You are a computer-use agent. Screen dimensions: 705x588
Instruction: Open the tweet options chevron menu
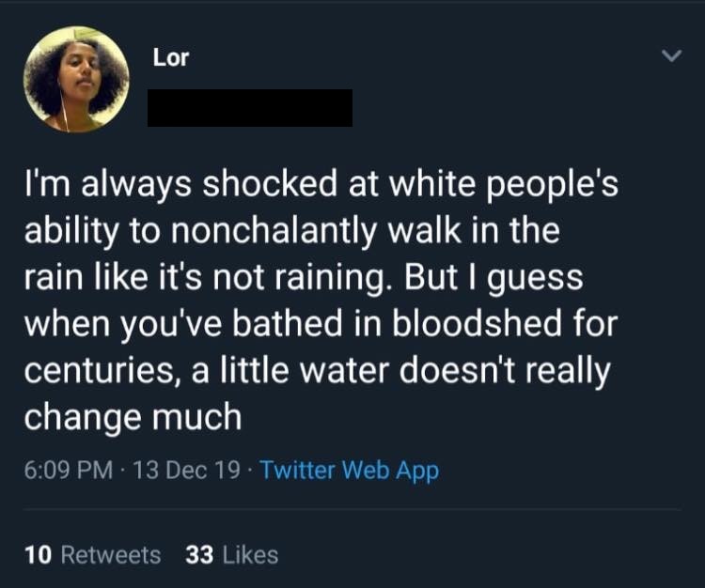click(x=669, y=57)
